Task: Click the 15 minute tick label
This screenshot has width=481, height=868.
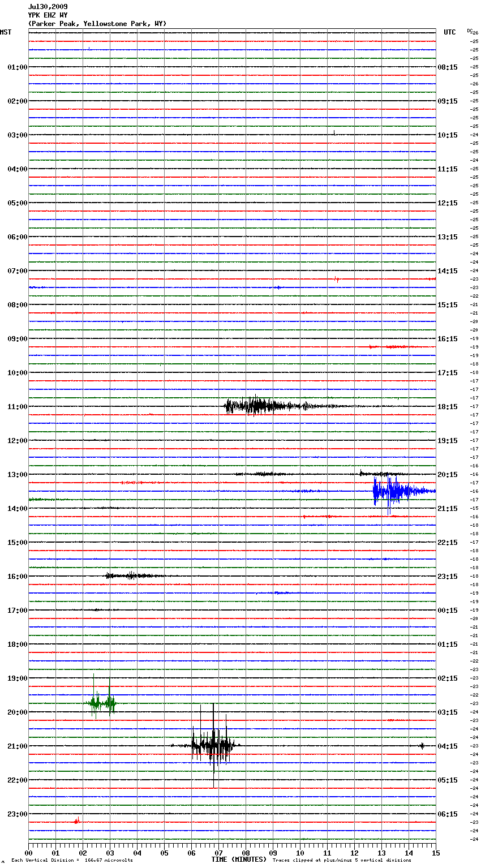Action: pyautogui.click(x=436, y=853)
